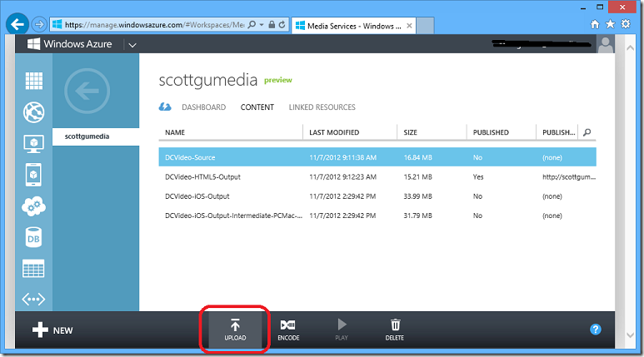Sort by the LAST MODIFIED column header

[334, 132]
